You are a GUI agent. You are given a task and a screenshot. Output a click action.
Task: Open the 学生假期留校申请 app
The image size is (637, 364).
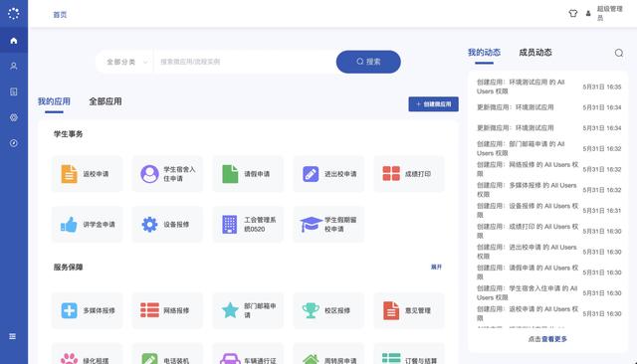[328, 224]
